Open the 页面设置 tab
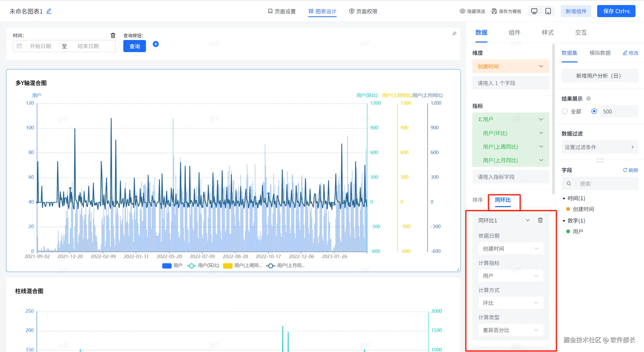644x352 pixels. tap(282, 11)
